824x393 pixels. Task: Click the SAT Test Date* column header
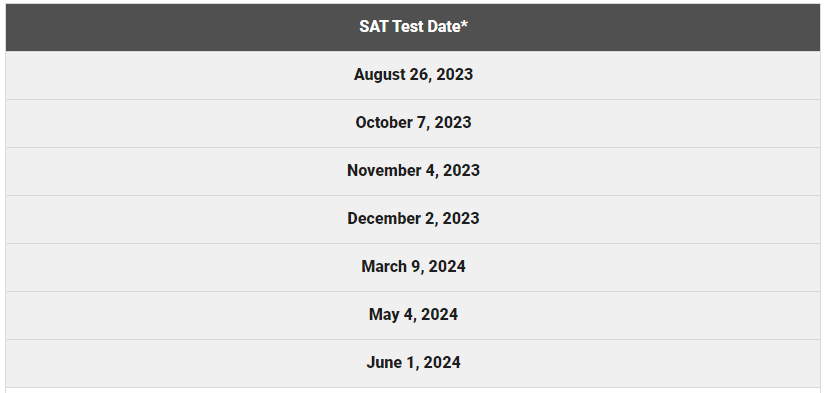[x=413, y=27]
